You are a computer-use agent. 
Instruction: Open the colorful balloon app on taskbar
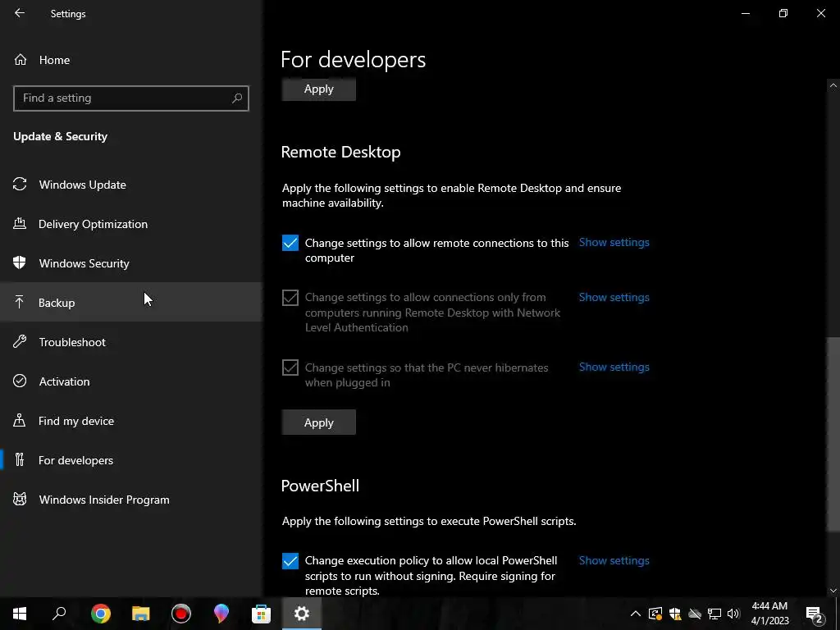[x=221, y=613]
